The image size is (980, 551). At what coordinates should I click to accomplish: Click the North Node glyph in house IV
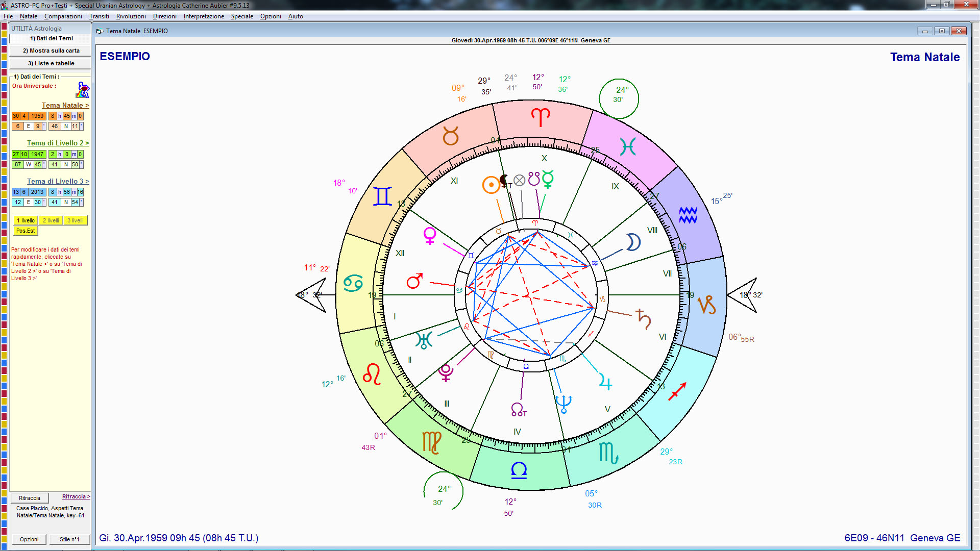pyautogui.click(x=518, y=409)
